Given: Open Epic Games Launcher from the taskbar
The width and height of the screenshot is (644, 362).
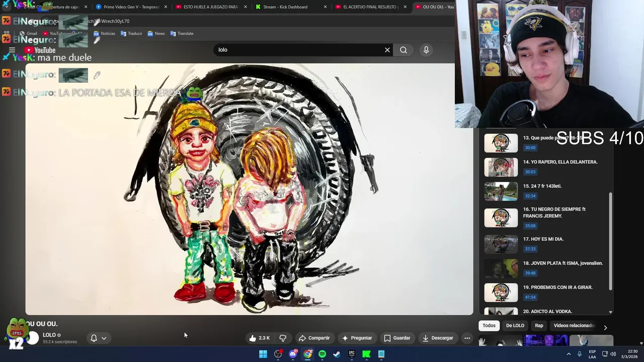Looking at the screenshot, I should coord(352,354).
